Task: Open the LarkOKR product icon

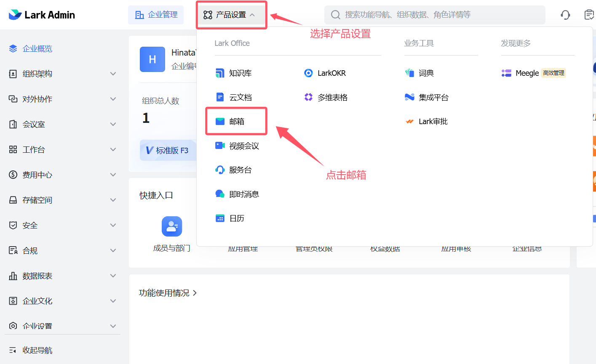Action: [x=308, y=73]
